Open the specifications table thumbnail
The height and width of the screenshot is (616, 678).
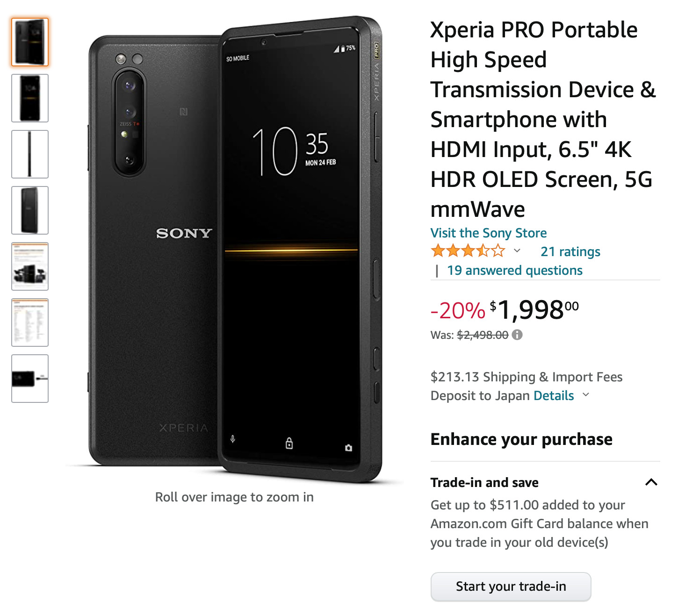(x=30, y=322)
